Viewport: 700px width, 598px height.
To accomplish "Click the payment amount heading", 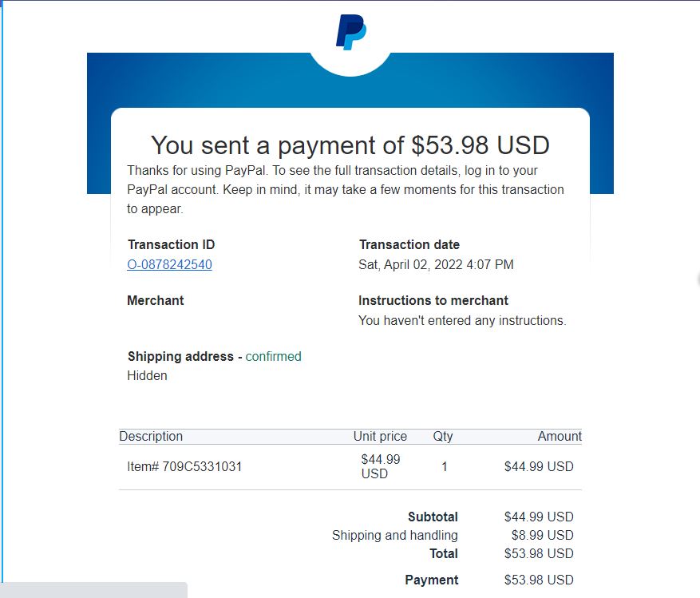I will coord(350,145).
